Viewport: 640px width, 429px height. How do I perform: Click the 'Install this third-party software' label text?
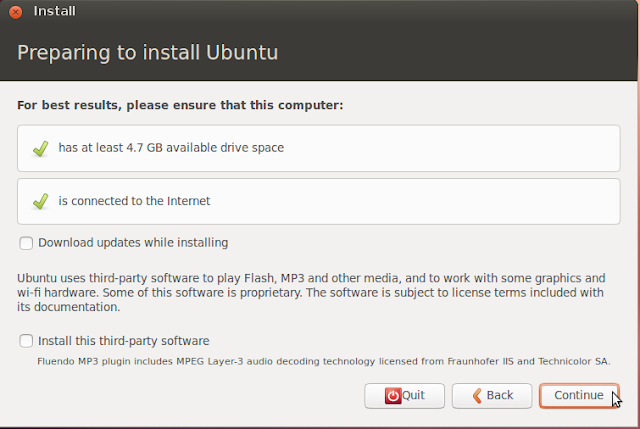pos(123,340)
